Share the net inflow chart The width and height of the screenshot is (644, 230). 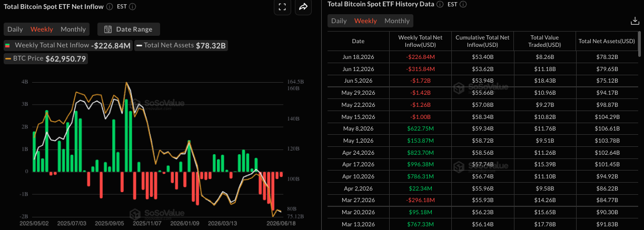[x=303, y=7]
